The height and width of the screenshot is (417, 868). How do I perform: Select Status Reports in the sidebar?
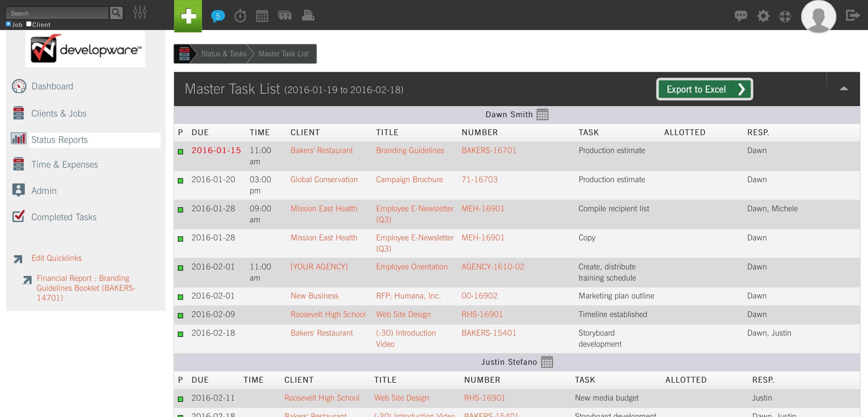(59, 140)
